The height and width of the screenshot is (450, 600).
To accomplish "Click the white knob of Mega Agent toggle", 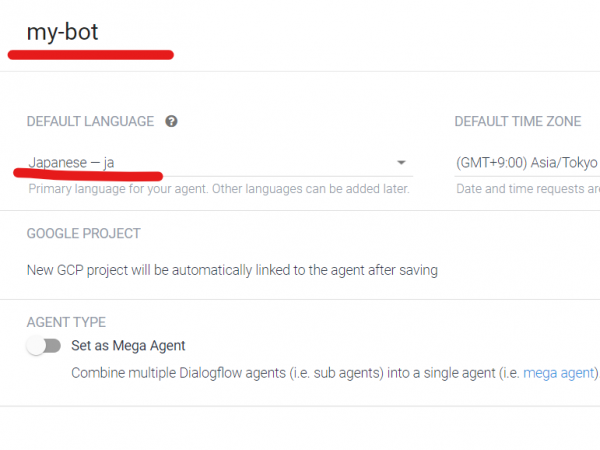I will tap(36, 346).
